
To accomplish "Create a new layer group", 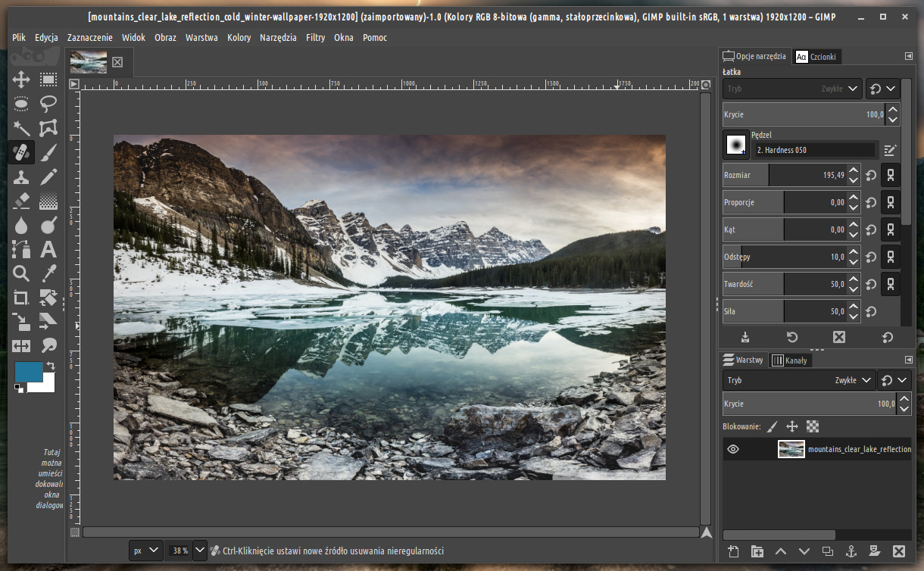I will click(x=757, y=551).
